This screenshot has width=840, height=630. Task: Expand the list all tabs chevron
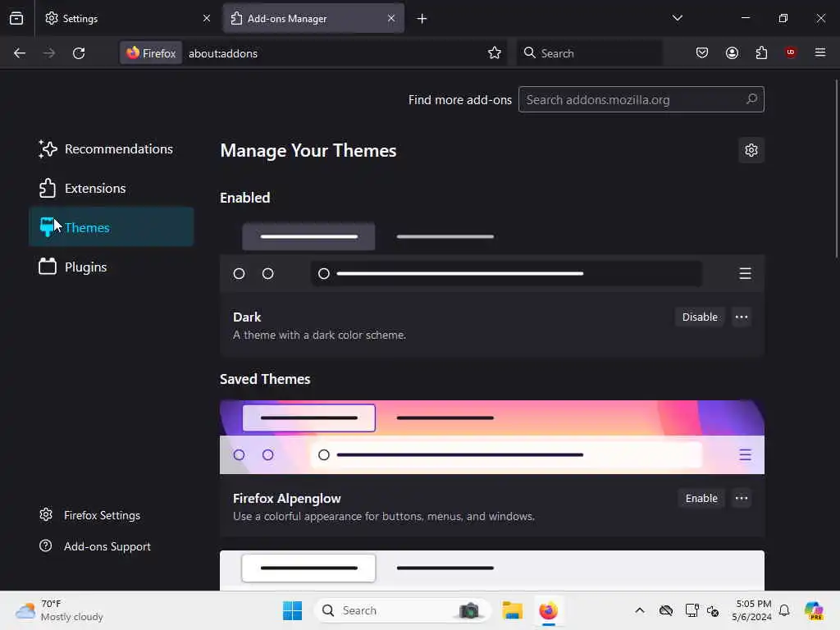click(x=677, y=18)
